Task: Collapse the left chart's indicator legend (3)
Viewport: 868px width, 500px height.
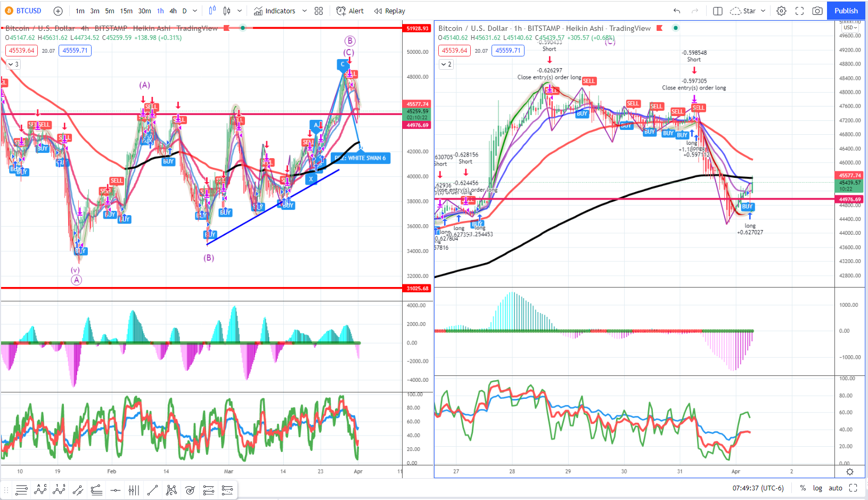Action: pyautogui.click(x=13, y=64)
